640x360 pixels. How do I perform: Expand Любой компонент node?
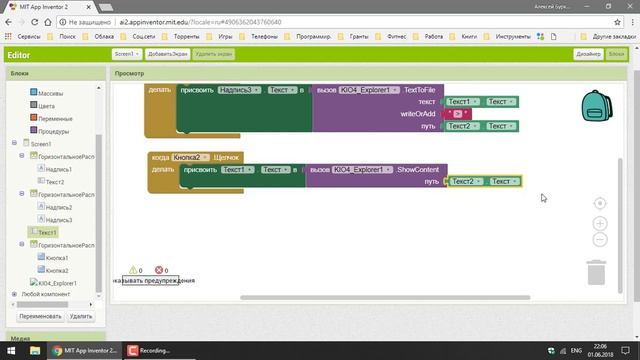[x=14, y=294]
